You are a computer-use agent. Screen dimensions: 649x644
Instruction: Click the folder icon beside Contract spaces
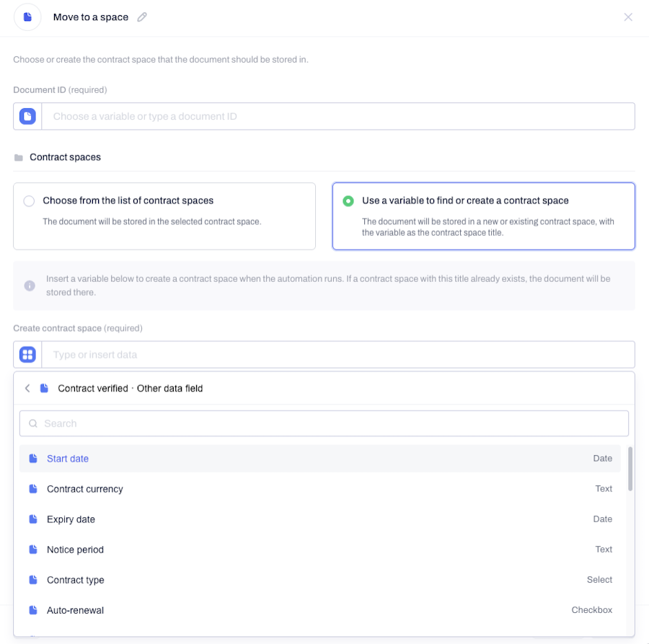pyautogui.click(x=19, y=158)
